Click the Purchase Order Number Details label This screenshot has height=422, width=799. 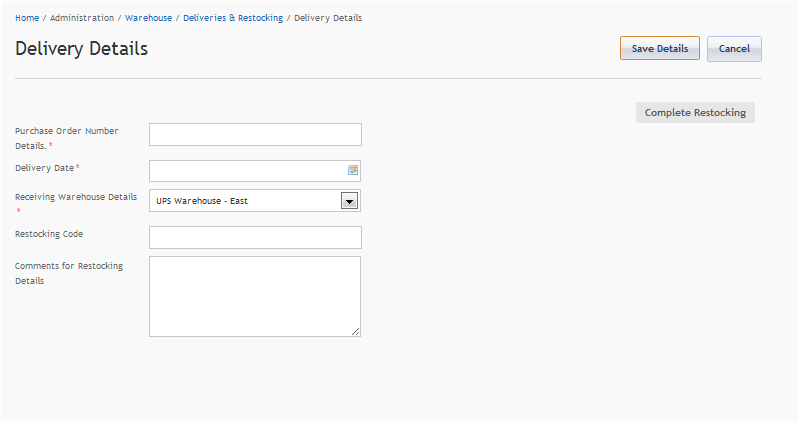point(67,131)
